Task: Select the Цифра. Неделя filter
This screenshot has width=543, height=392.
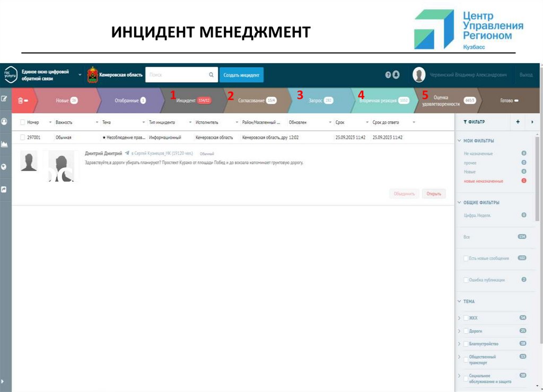Action: [x=477, y=215]
